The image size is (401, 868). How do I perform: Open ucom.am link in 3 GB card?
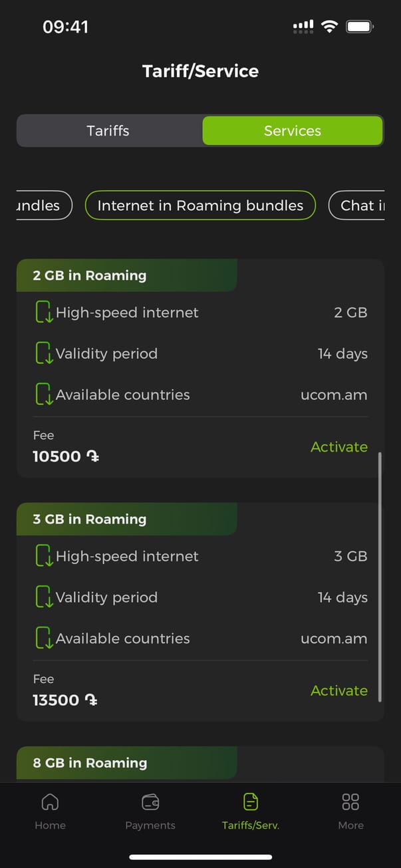pos(334,639)
